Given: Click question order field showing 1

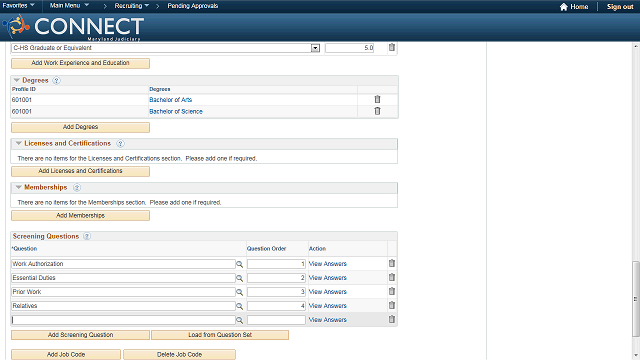Looking at the screenshot, I should coord(276,264).
